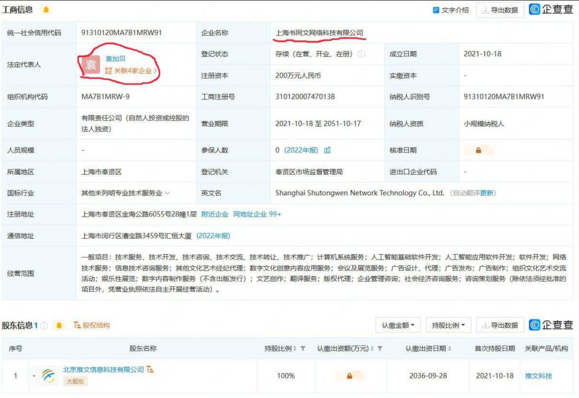Click the top 导出数据 button in 工商信息
Image resolution: width=579 pixels, height=398 pixels.
click(500, 10)
